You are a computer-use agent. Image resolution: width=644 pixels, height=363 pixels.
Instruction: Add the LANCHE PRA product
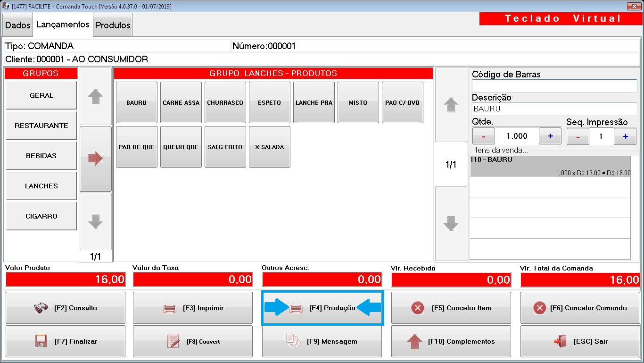(314, 102)
